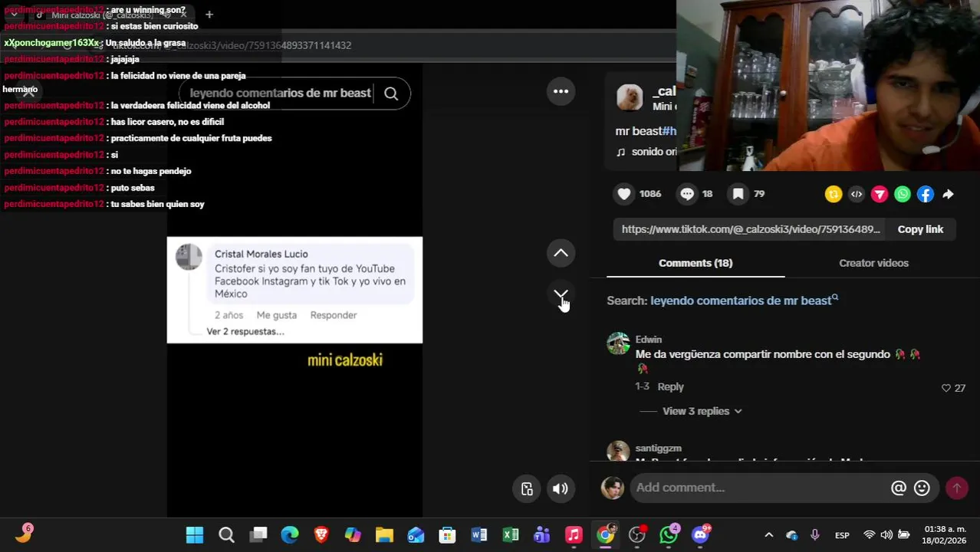Screen dimensions: 980x552
Task: Open clock and date 01:38 a. m.
Action: [945, 535]
